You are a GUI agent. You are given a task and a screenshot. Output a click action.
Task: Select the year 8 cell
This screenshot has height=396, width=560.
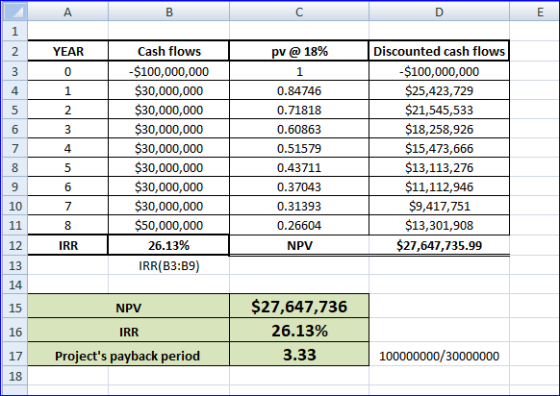tap(68, 225)
